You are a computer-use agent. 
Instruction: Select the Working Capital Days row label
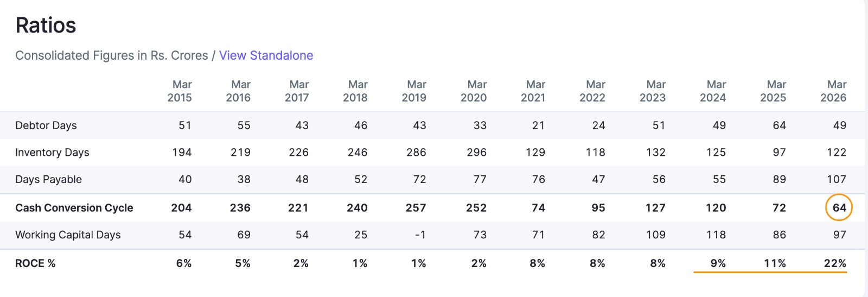point(68,235)
